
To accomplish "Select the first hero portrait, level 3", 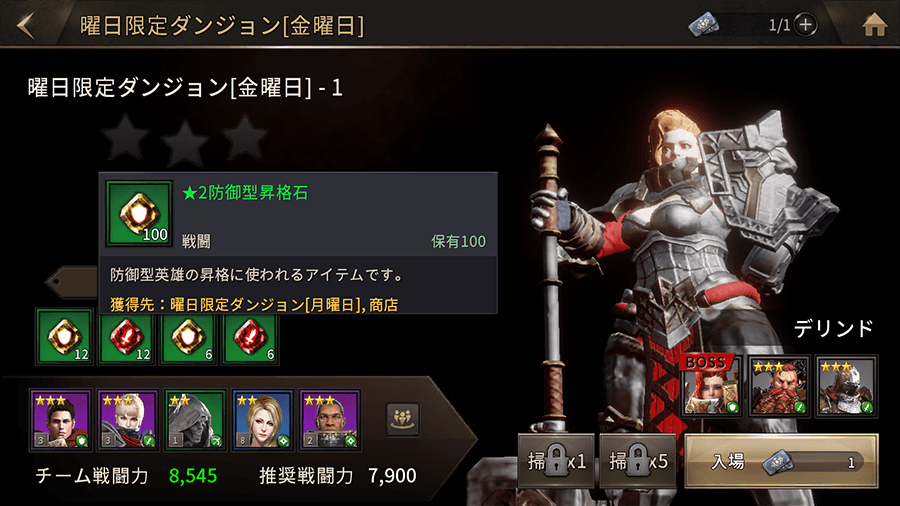I will tap(60, 420).
